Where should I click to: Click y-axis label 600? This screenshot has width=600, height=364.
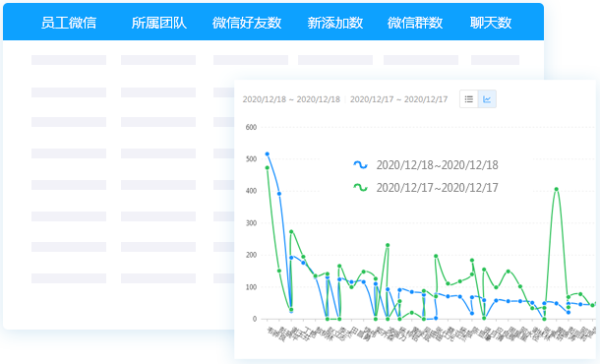pos(251,127)
